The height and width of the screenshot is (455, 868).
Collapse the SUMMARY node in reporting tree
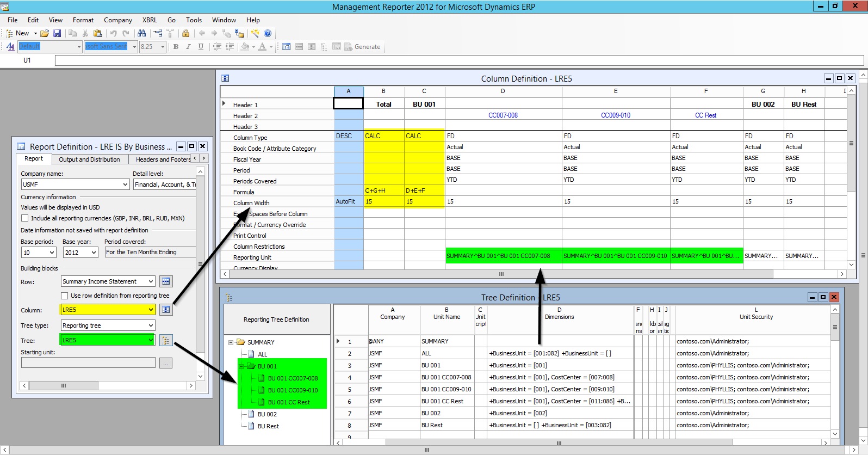point(231,342)
